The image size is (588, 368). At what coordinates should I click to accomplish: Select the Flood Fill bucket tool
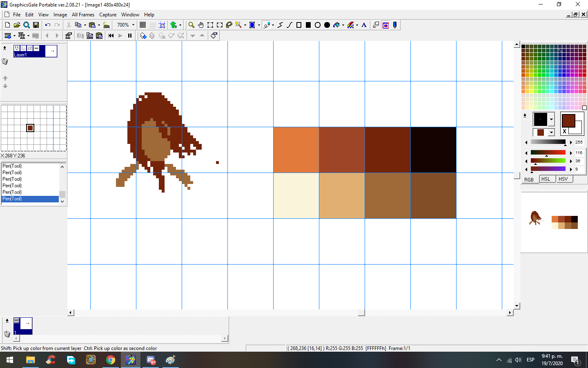click(336, 25)
